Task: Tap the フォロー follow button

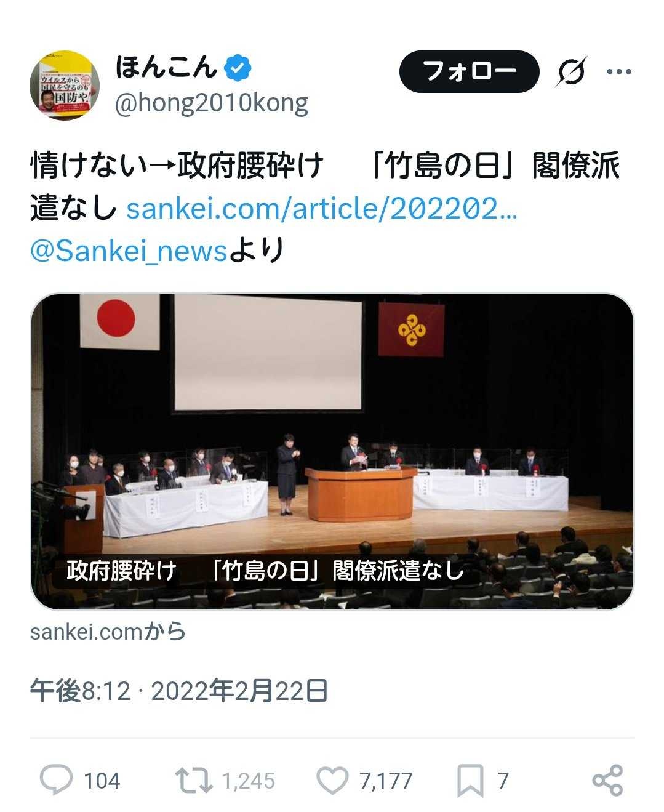Action: click(x=469, y=71)
